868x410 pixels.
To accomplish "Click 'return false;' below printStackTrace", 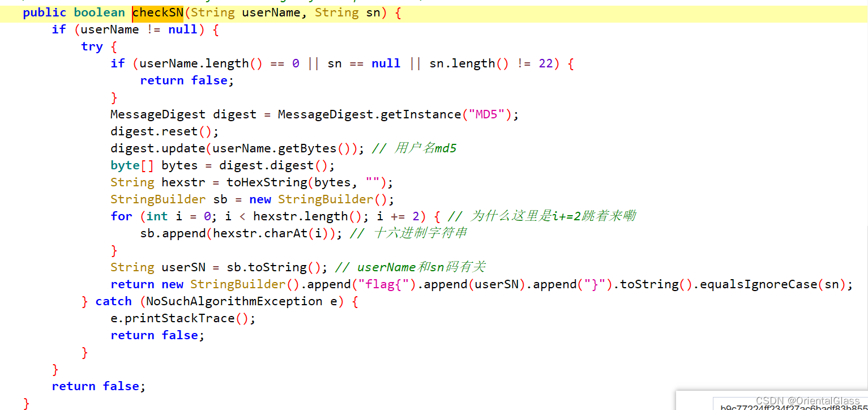I will click(158, 336).
